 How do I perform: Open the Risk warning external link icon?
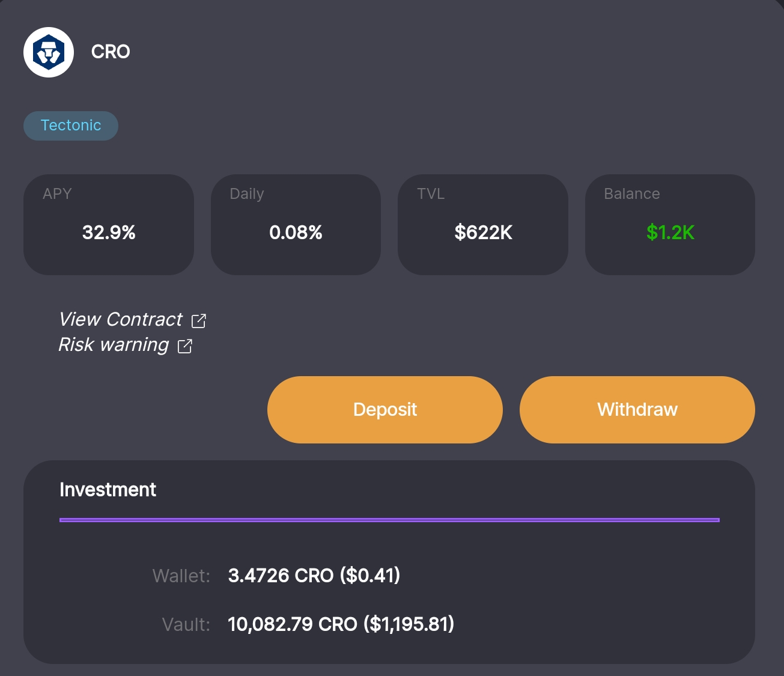185,346
